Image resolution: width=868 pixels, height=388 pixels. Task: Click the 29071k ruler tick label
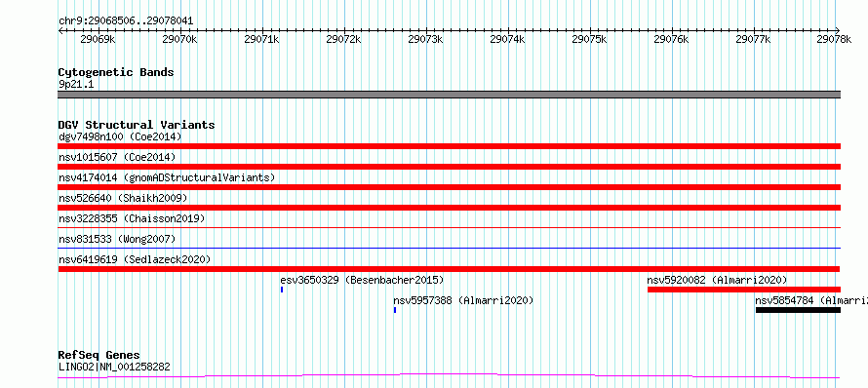[261, 39]
